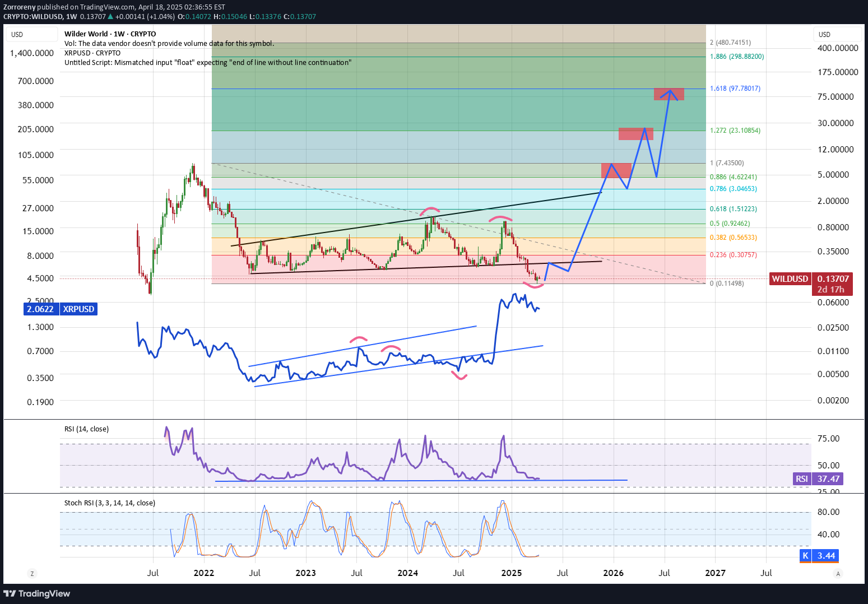The image size is (868, 604).
Task: Click the 2027 label on time axis
Action: pyautogui.click(x=715, y=573)
